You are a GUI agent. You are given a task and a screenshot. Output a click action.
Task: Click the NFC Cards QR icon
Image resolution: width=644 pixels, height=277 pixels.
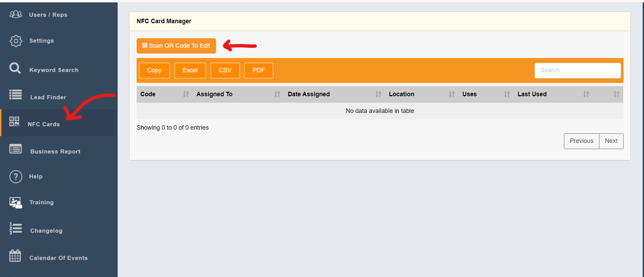click(x=14, y=121)
